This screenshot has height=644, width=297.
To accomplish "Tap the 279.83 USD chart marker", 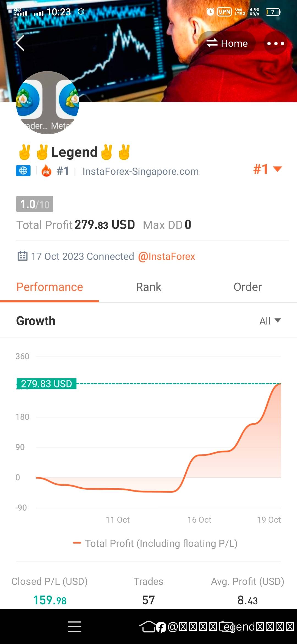I will 46,384.
